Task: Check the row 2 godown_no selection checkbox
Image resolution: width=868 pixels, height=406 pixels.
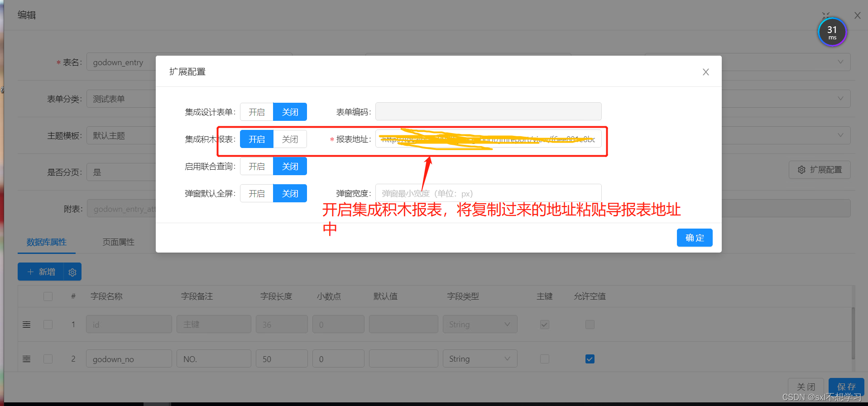Action: [48, 359]
